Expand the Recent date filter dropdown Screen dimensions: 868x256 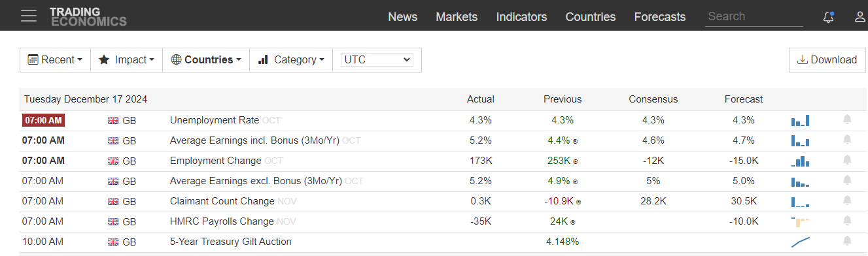pos(55,59)
